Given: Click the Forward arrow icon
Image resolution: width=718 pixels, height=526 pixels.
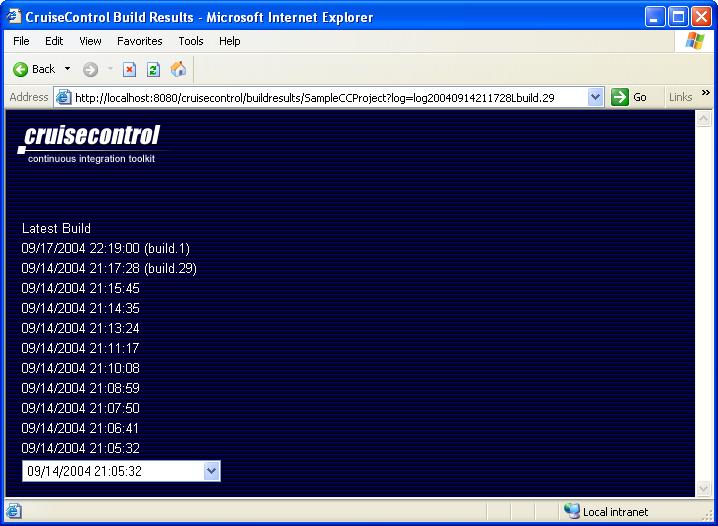Looking at the screenshot, I should [90, 70].
